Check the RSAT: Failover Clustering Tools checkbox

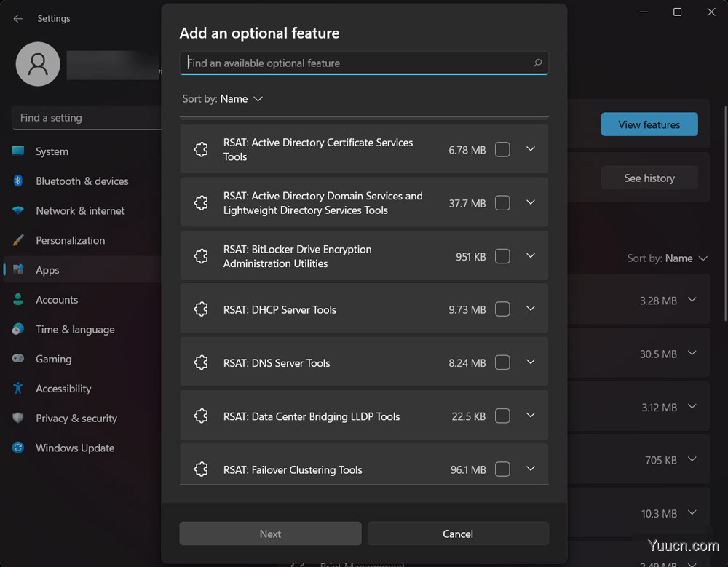point(502,469)
